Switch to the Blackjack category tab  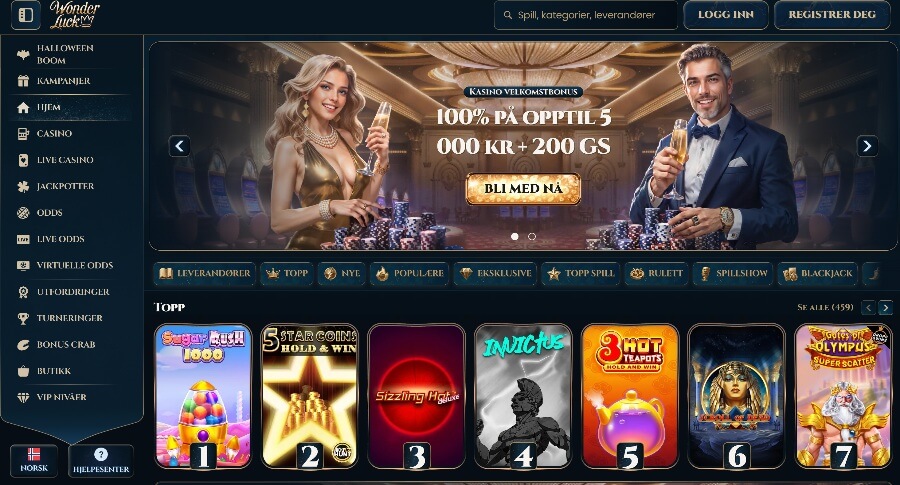pyautogui.click(x=817, y=274)
